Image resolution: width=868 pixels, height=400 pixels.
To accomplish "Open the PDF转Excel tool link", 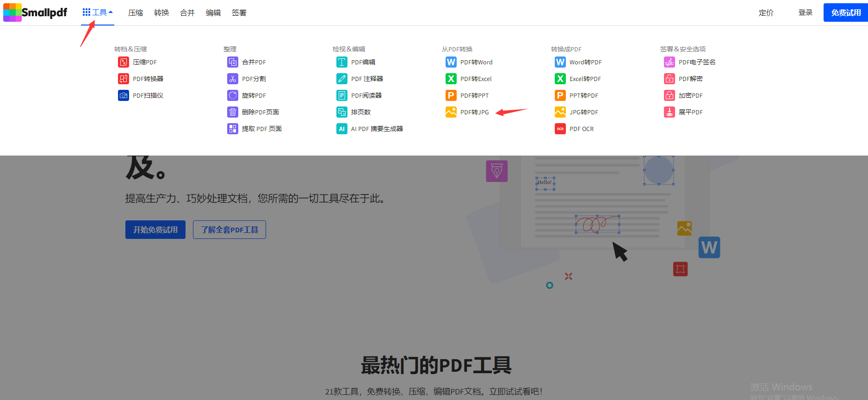I will click(476, 79).
